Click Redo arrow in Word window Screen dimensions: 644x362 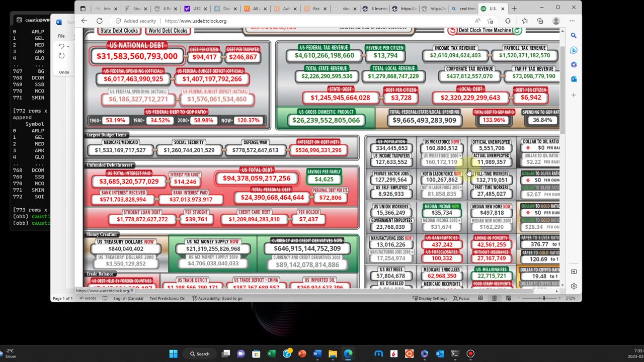coord(61,55)
